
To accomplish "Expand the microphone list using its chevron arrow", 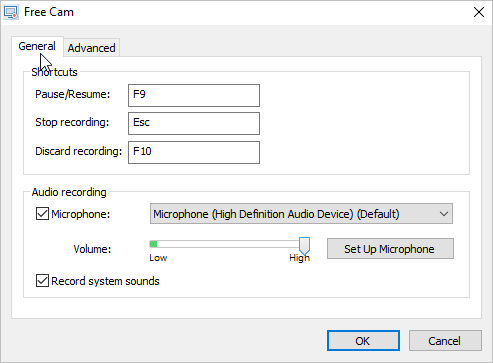I will 444,214.
